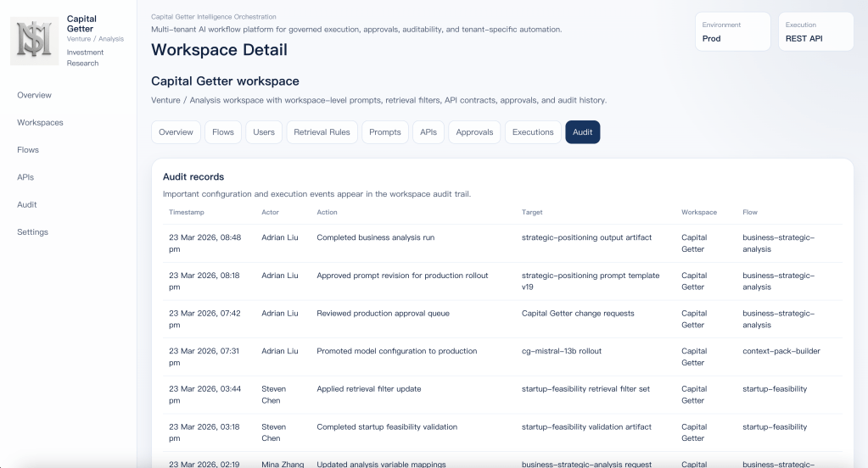
Task: View the Executions tab
Action: coord(533,132)
